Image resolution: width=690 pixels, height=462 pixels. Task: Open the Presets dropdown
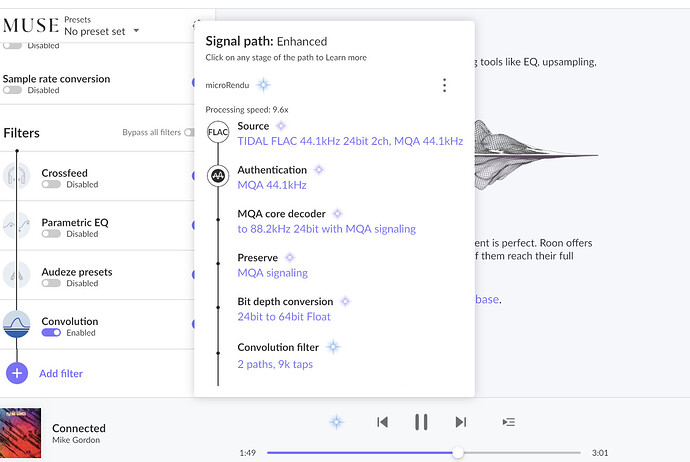100,31
